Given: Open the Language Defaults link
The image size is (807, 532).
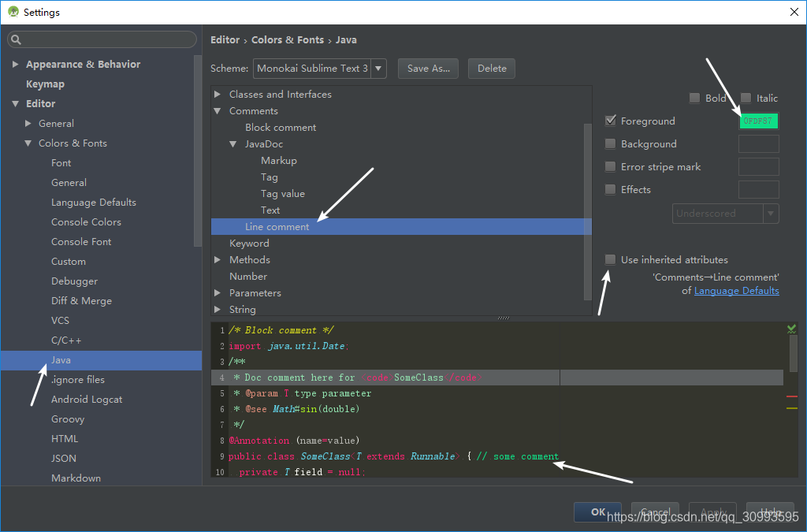Looking at the screenshot, I should click(737, 291).
